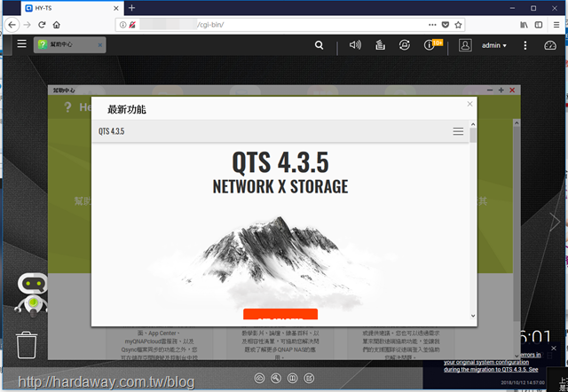Click the orange button below mountain image
This screenshot has height=392, width=568.
tap(280, 314)
